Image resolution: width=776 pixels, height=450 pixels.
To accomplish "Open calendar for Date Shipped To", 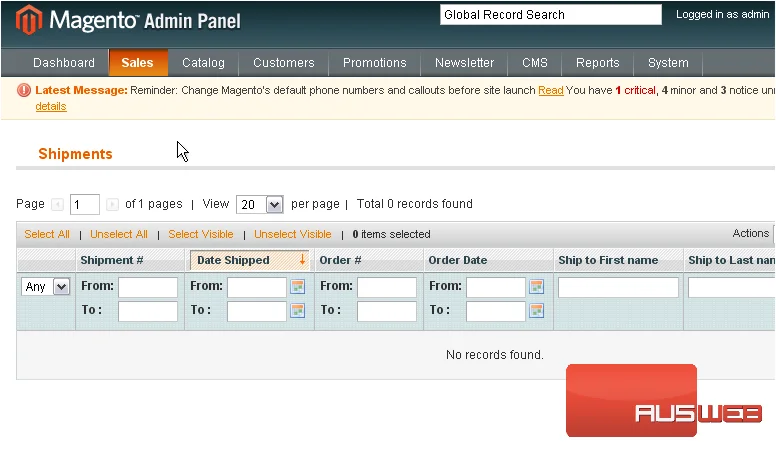I will coord(297,310).
